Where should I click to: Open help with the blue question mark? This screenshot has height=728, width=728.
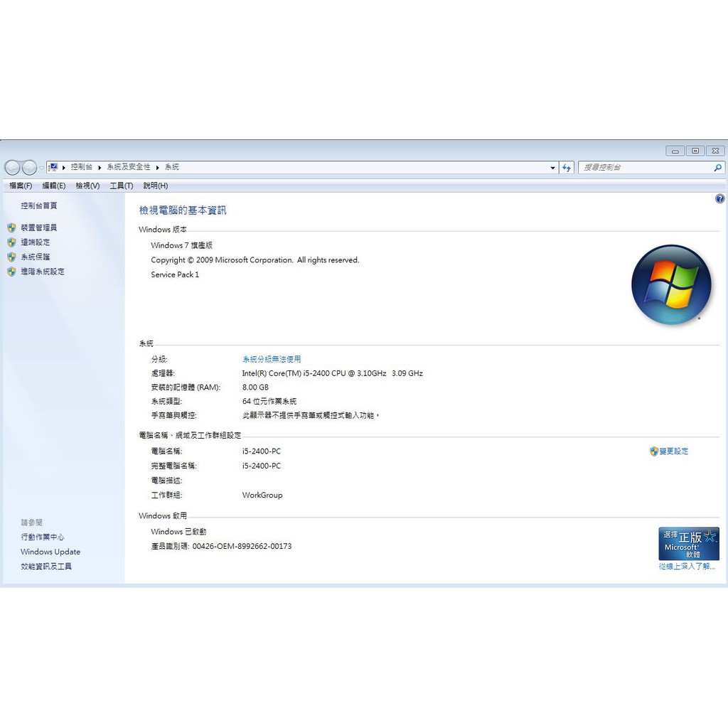[719, 199]
